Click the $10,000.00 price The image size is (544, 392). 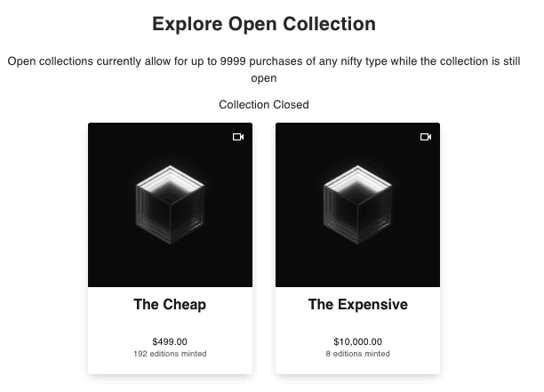(357, 341)
